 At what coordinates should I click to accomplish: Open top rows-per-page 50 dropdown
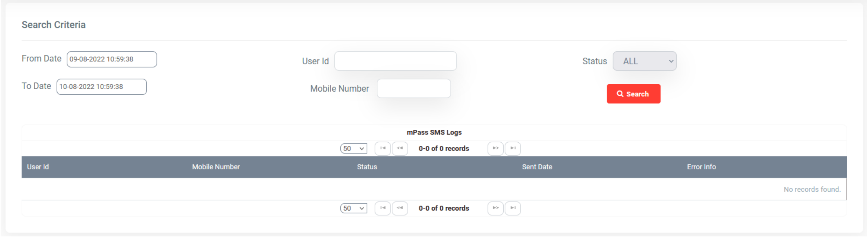pos(353,149)
